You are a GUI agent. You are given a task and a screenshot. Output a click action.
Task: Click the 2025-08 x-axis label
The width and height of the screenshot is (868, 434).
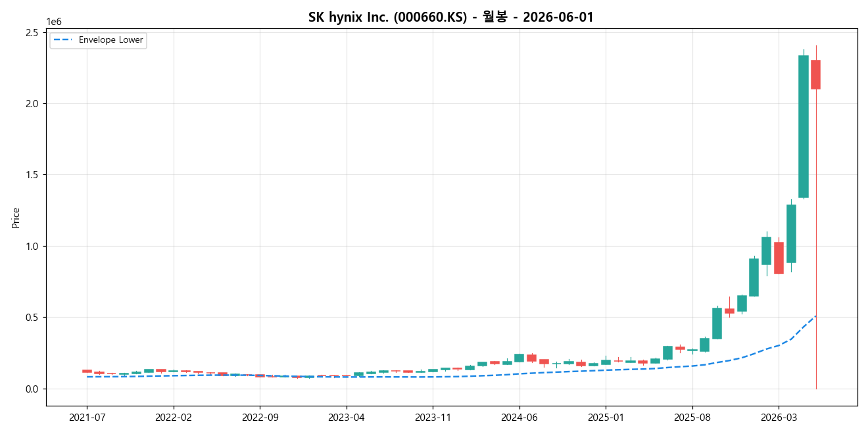click(692, 417)
